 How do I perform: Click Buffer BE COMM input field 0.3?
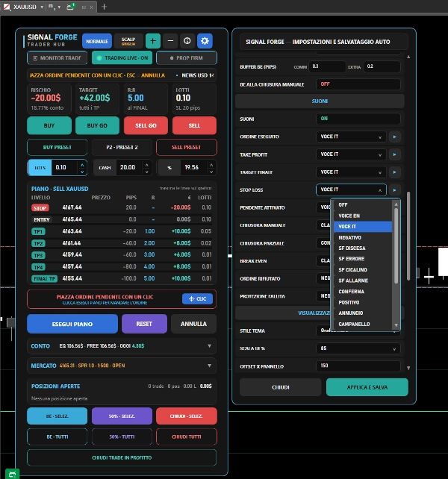[x=327, y=66]
